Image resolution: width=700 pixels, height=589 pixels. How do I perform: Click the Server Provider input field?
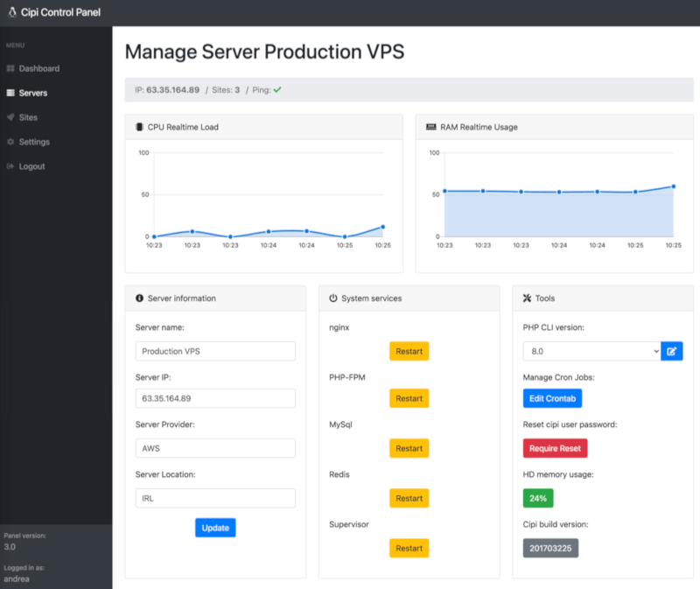215,448
